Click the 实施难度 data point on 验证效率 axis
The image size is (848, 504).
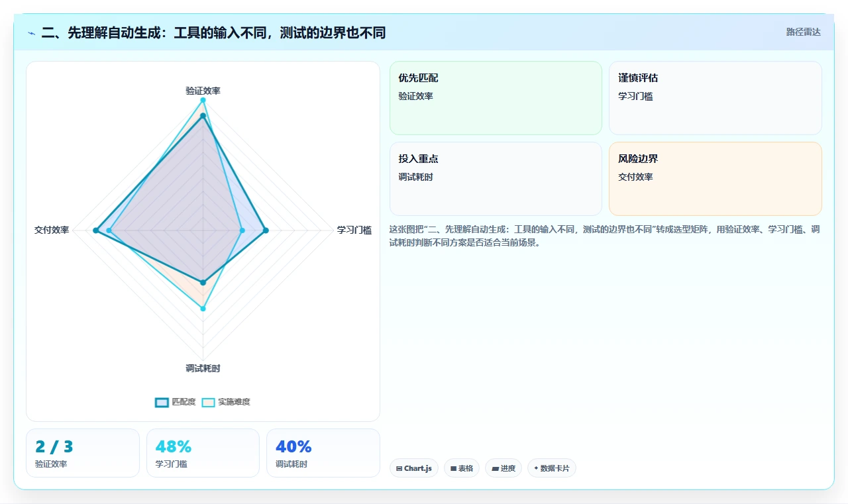coord(203,100)
